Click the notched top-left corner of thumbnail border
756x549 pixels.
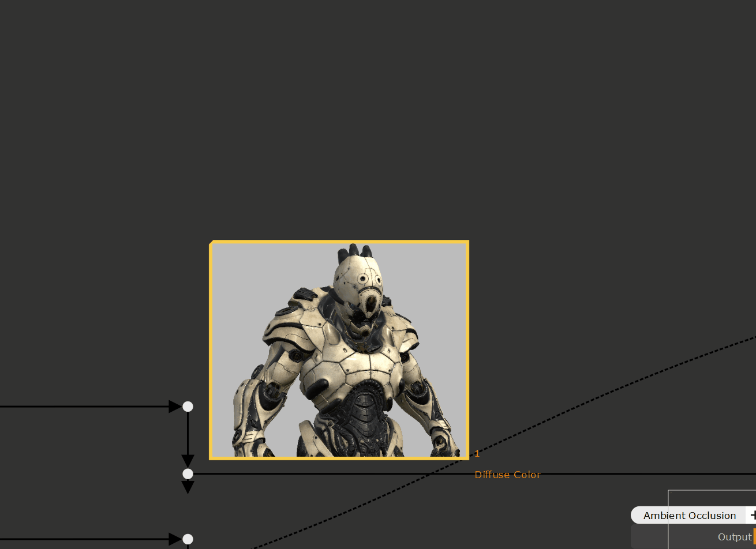(211, 243)
